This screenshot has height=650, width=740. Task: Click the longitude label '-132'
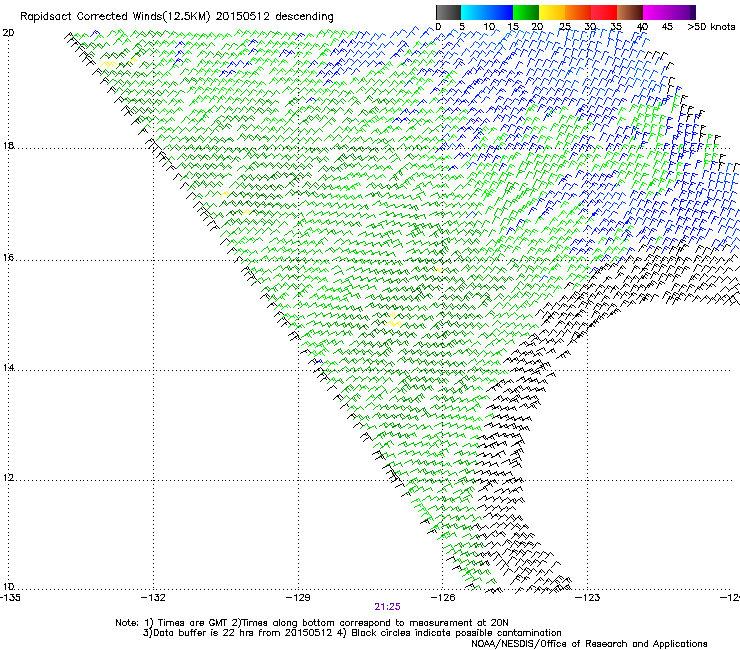[x=153, y=598]
